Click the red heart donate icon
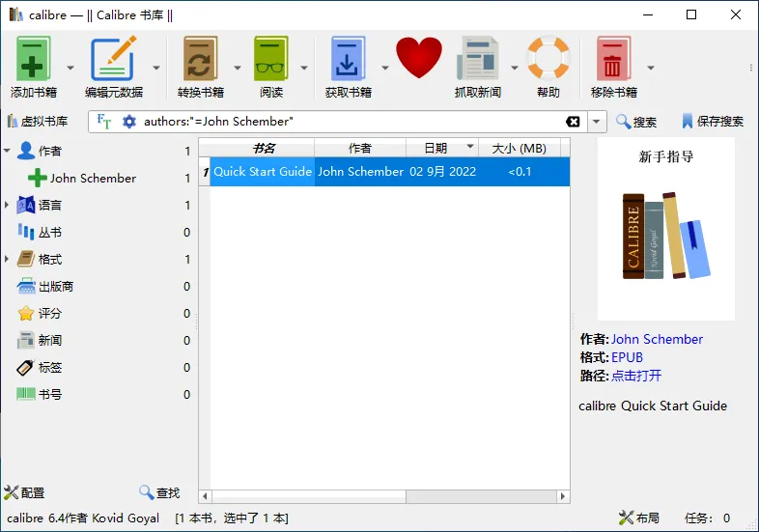The height and width of the screenshot is (532, 759). coord(419,58)
